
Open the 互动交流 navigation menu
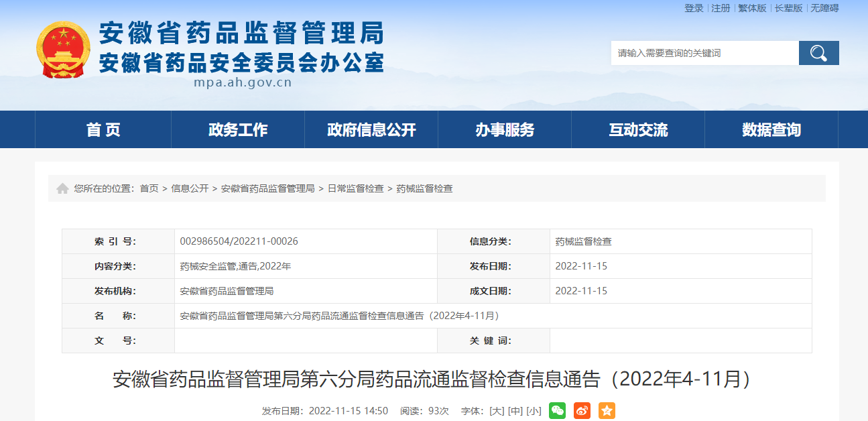click(x=638, y=129)
